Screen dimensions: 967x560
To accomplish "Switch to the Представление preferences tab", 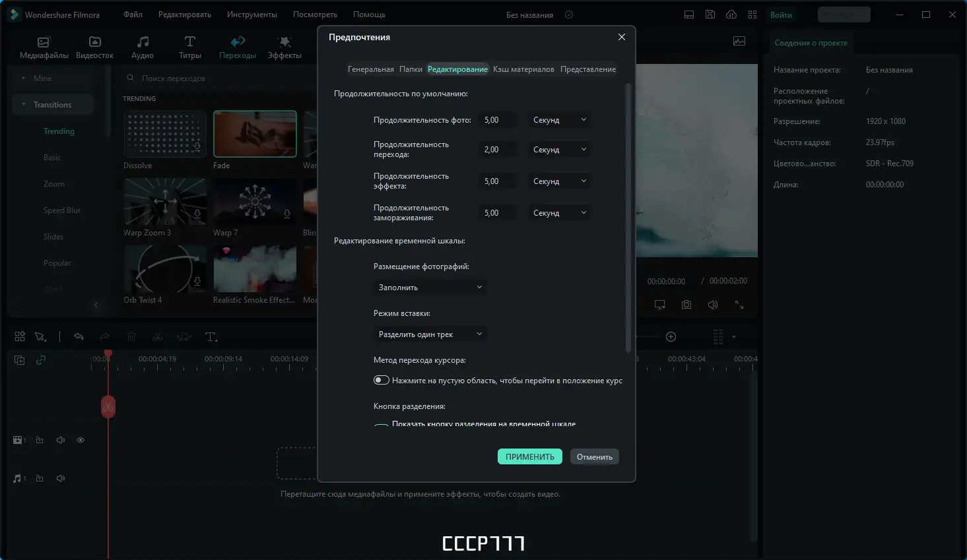I will pyautogui.click(x=588, y=69).
